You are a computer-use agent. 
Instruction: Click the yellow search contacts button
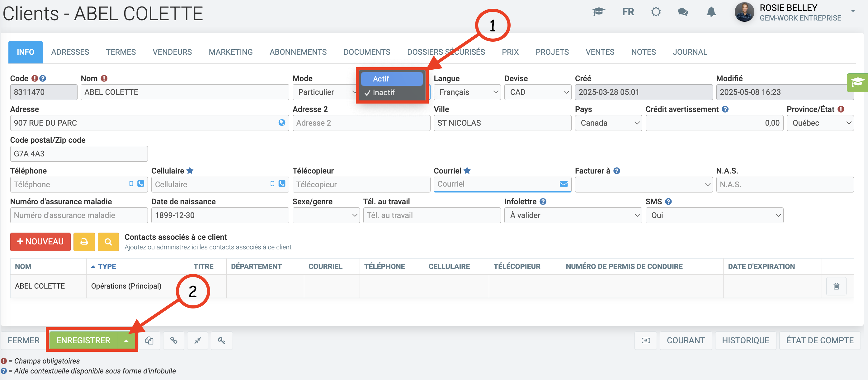[x=108, y=242]
